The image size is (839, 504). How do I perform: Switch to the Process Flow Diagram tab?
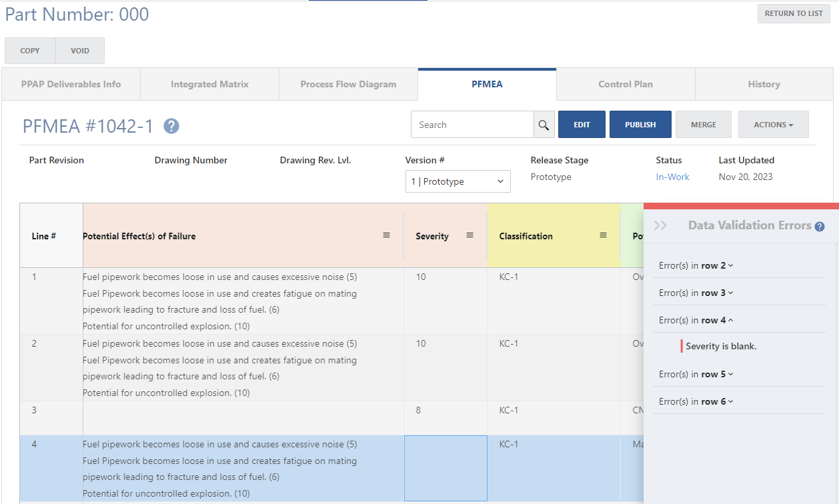click(348, 84)
